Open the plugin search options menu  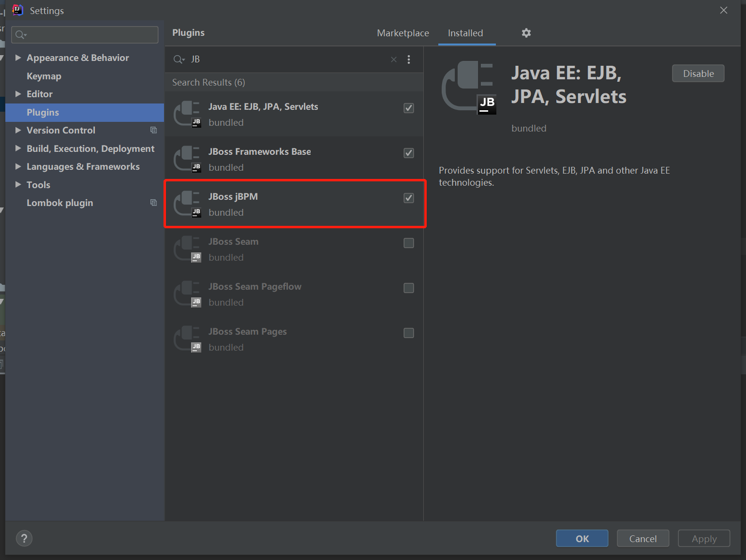(x=409, y=59)
